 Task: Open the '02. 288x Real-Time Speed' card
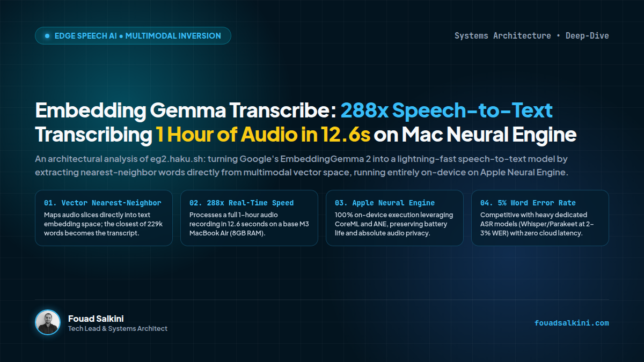[249, 218]
